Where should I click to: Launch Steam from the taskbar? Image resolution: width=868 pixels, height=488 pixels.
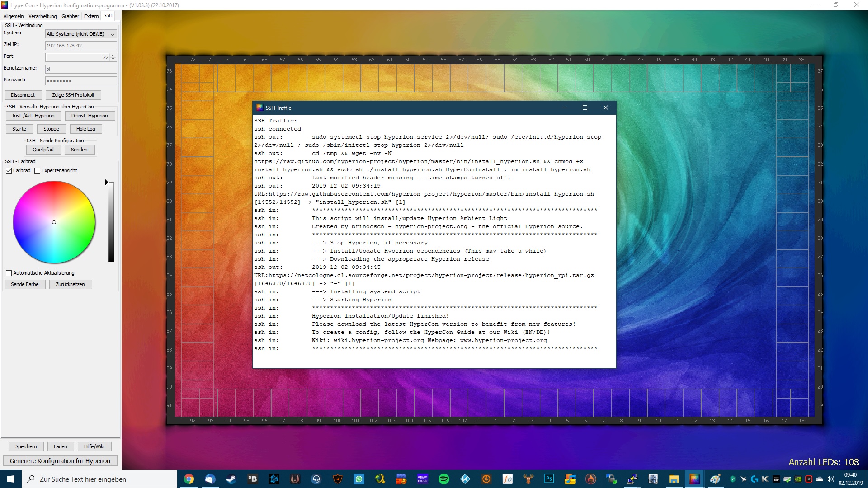[x=231, y=479]
